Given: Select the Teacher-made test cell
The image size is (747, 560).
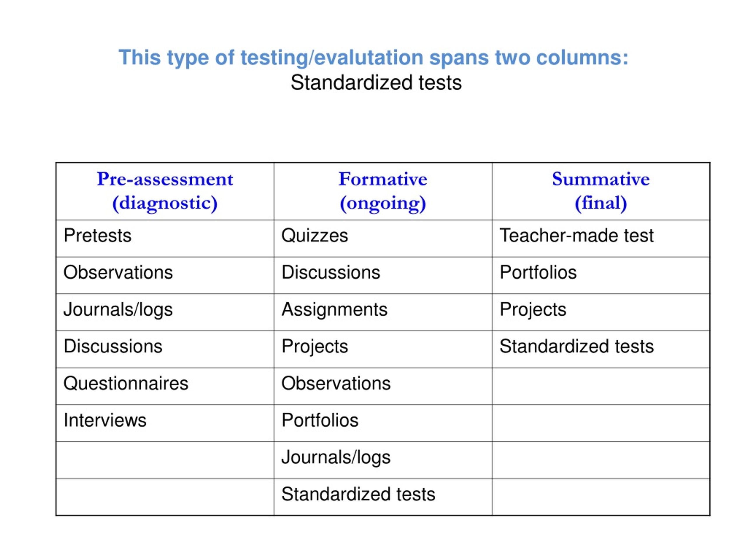Looking at the screenshot, I should click(601, 238).
